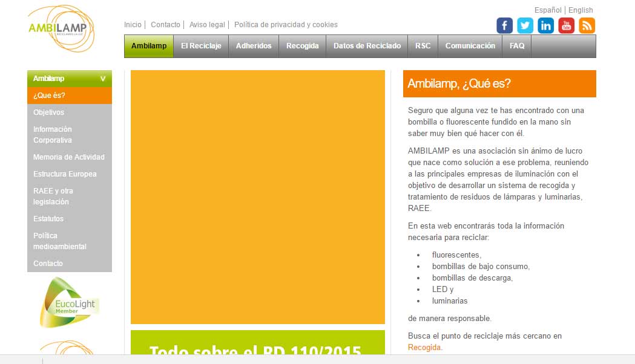The width and height of the screenshot is (635, 364).
Task: Click the 'bombillas de descarga,' item
Action: (x=472, y=278)
